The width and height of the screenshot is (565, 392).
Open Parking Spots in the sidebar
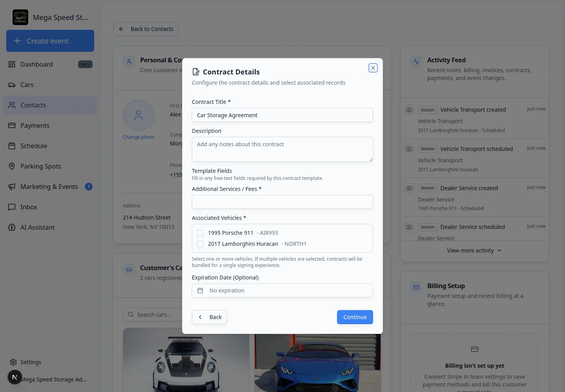tap(50, 166)
